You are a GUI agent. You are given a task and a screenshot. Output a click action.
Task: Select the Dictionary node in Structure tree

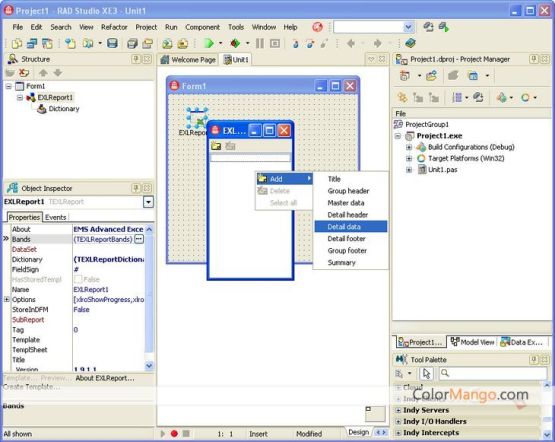64,109
